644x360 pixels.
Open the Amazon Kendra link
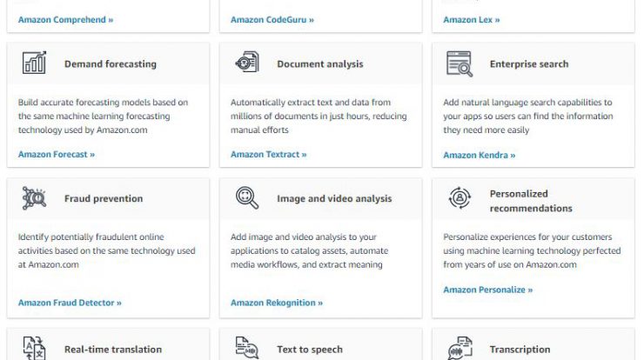[x=479, y=155]
